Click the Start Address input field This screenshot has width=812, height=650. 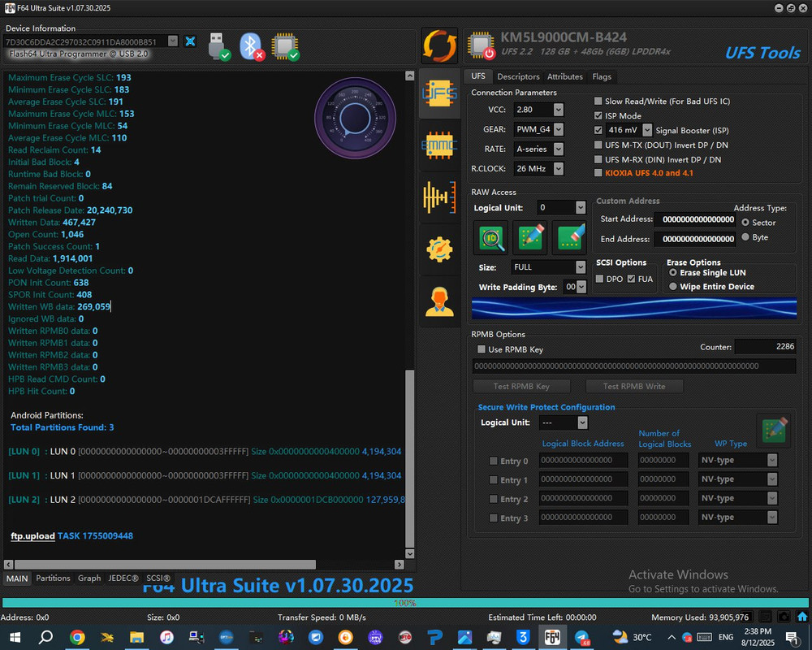[x=696, y=219]
